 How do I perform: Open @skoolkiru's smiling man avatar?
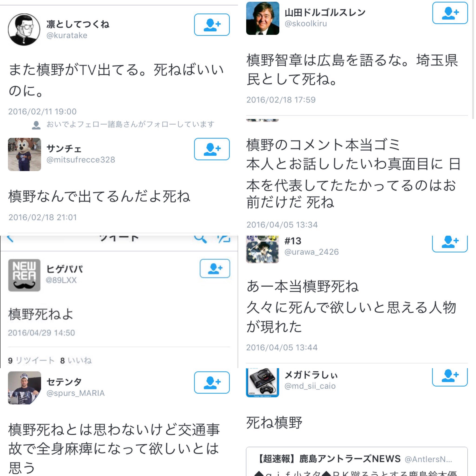click(x=263, y=18)
